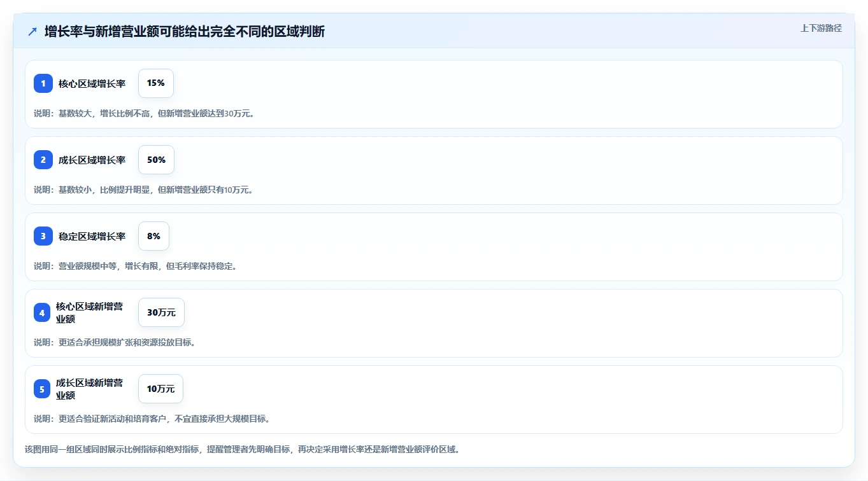The height and width of the screenshot is (481, 868).
Task: Click the 成长区域增长率 label
Action: point(92,160)
